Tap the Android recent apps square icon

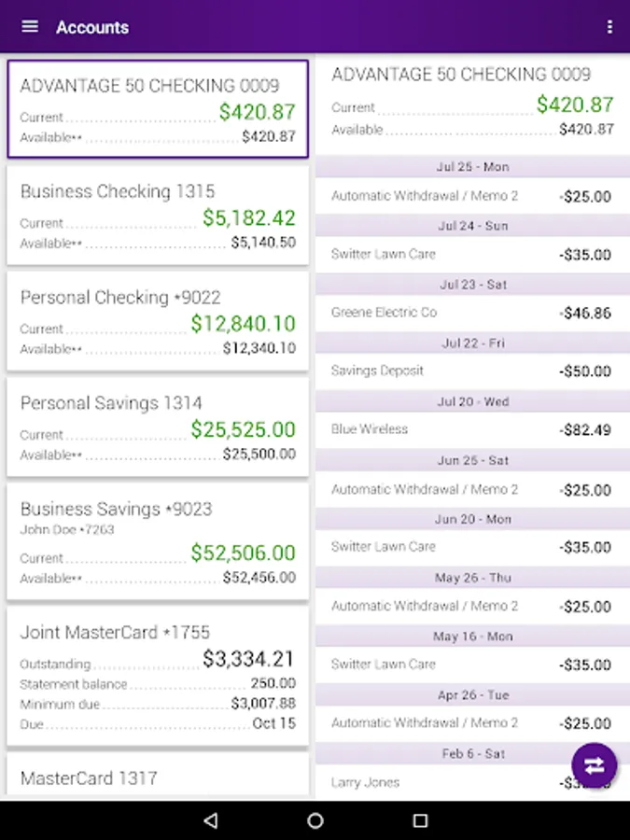click(420, 820)
